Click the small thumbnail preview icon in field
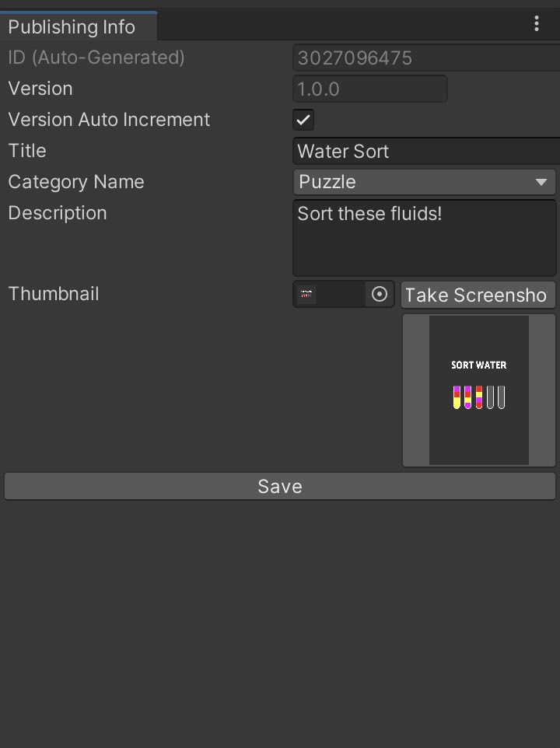Screen dimensions: 560x748 tap(306, 295)
